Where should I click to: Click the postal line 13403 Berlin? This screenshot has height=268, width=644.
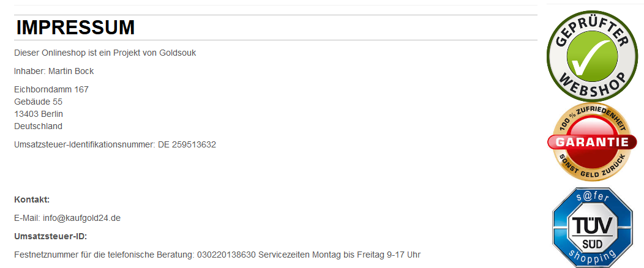39,114
